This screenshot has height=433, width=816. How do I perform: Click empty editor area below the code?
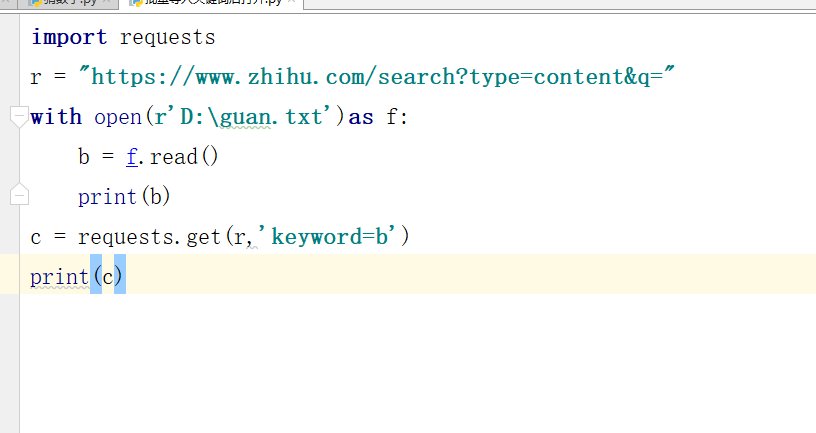coord(400,370)
